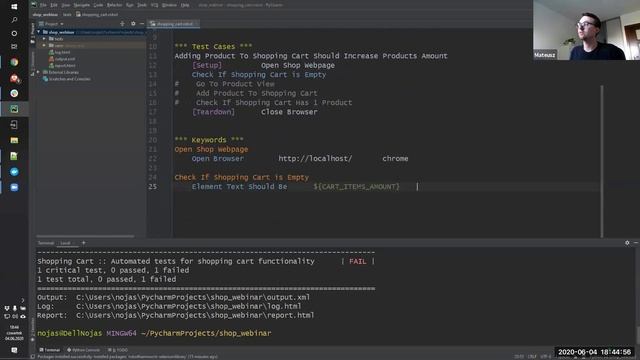Click the locate-file crosshair icon in Project panel
The width and height of the screenshot is (640, 360).
(x=122, y=24)
